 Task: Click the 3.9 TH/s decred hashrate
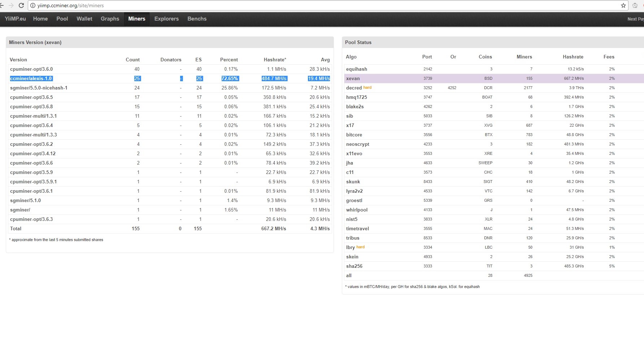576,88
